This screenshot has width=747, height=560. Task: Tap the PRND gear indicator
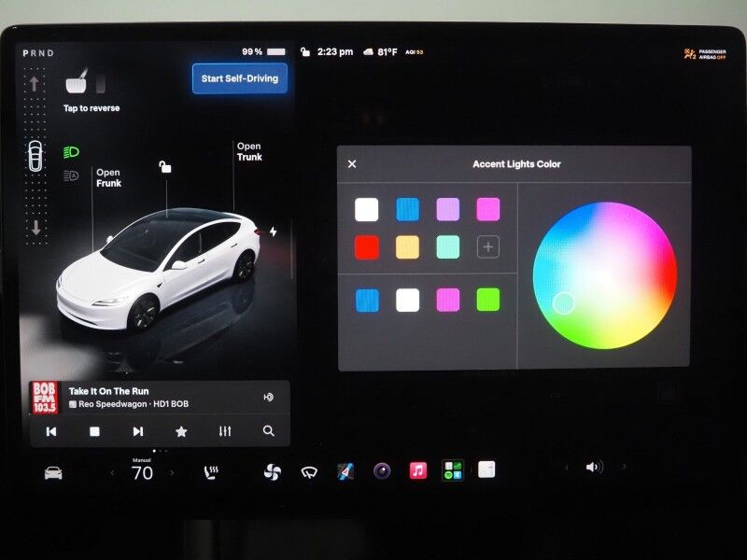click(38, 53)
